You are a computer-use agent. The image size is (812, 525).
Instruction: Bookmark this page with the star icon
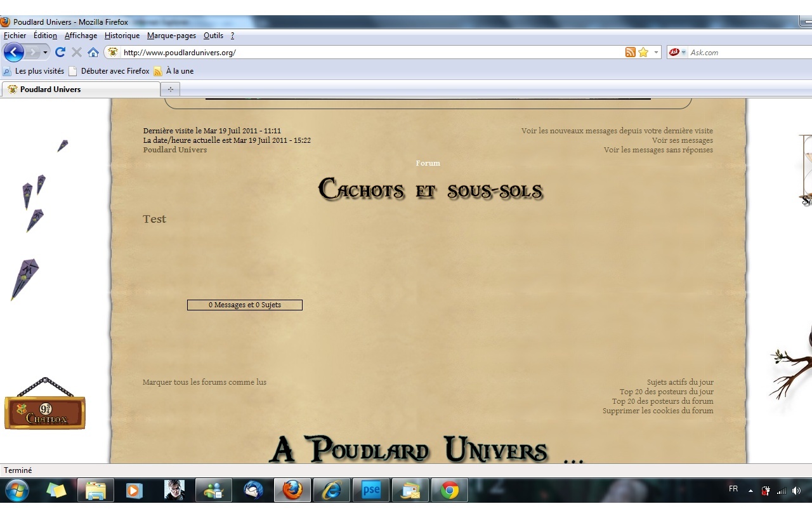tap(643, 52)
